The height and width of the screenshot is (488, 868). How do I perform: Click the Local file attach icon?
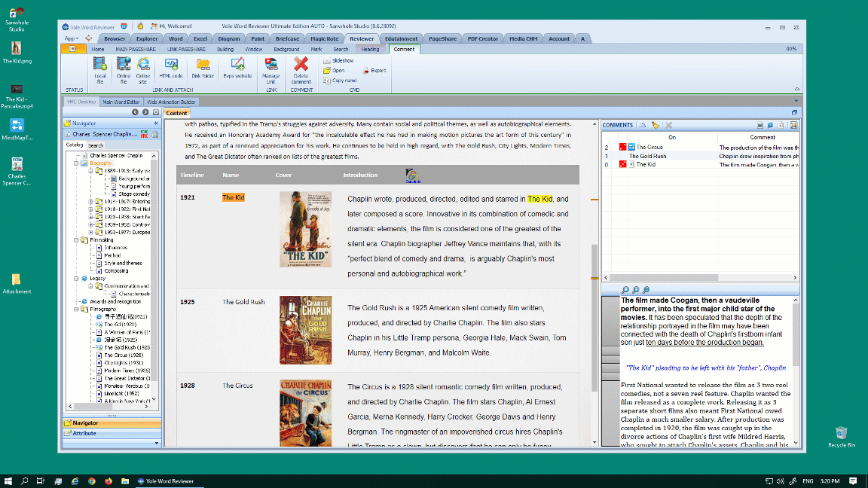pos(99,65)
